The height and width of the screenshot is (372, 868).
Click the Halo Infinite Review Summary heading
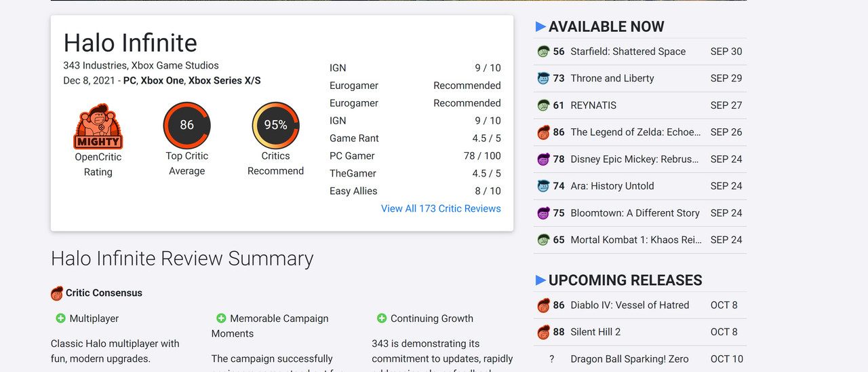pyautogui.click(x=182, y=259)
